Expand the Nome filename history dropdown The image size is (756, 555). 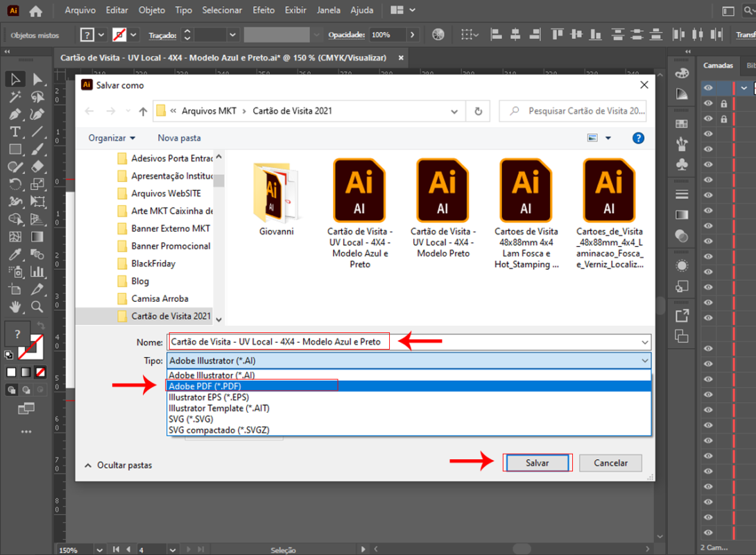[x=644, y=342]
